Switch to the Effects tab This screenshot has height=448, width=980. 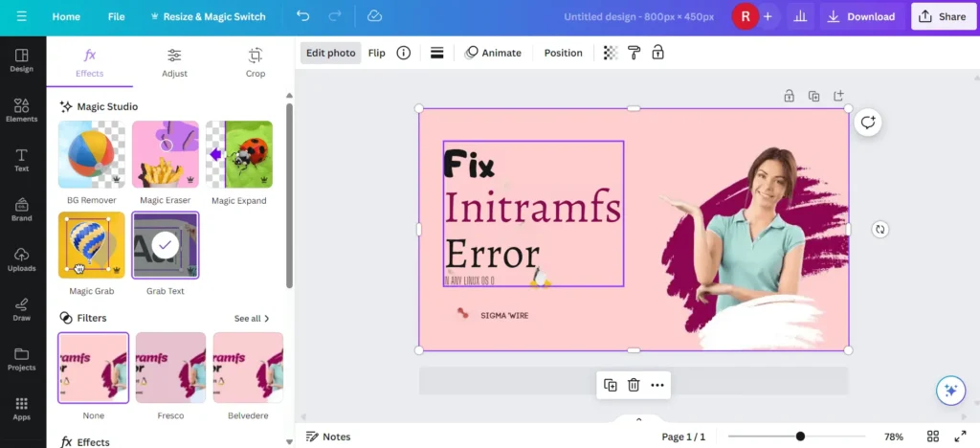click(x=89, y=62)
